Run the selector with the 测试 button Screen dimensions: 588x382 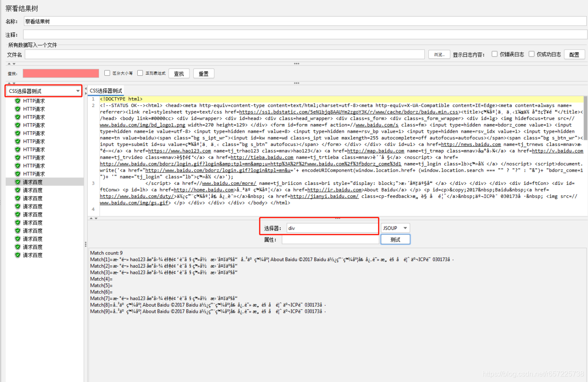tap(395, 240)
